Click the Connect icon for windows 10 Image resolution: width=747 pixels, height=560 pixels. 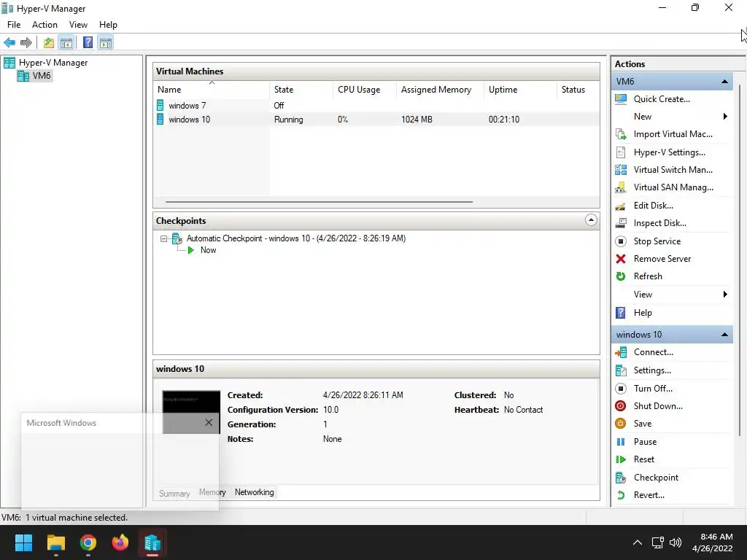(x=621, y=352)
